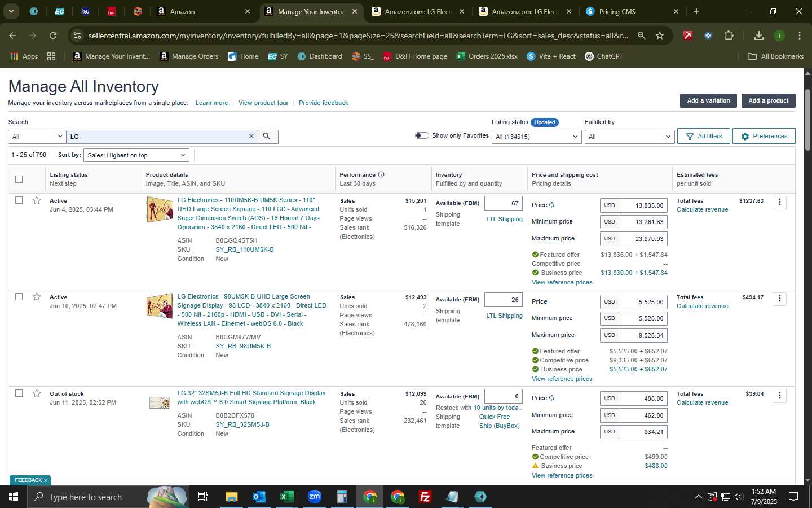Expand the search field All dropdown

tap(37, 137)
